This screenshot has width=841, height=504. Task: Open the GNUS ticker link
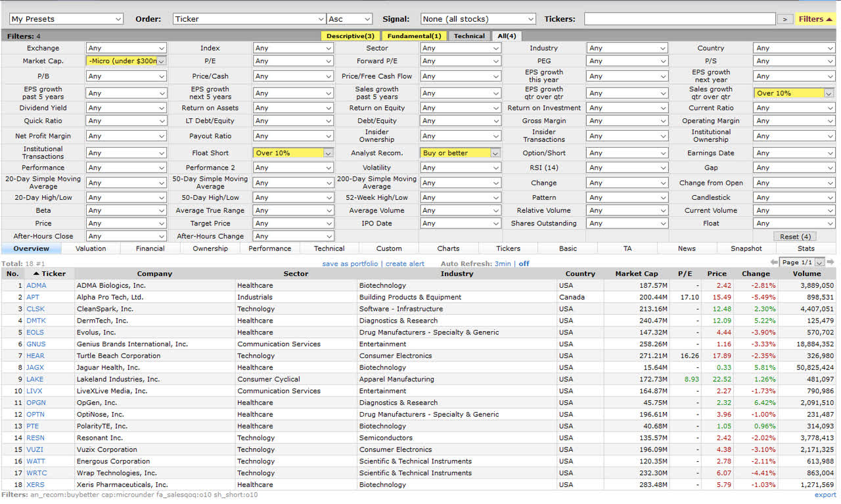click(x=36, y=344)
